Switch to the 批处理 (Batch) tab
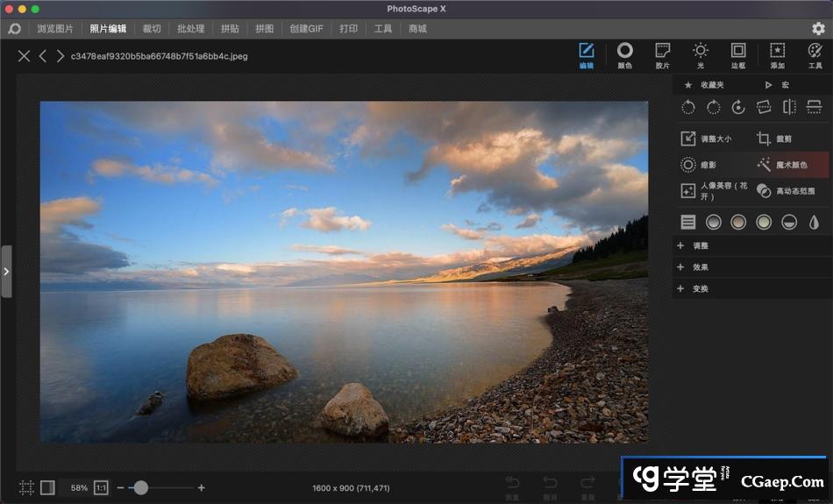Image resolution: width=833 pixels, height=504 pixels. click(190, 28)
